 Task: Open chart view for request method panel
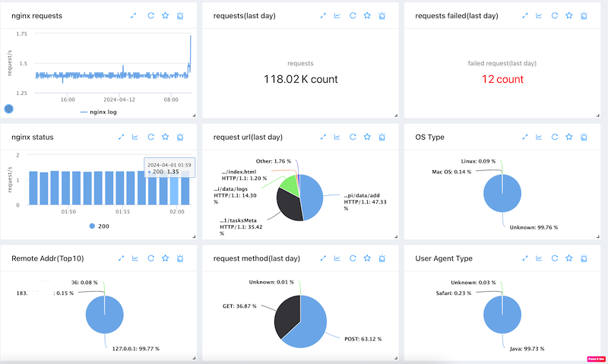[337, 259]
